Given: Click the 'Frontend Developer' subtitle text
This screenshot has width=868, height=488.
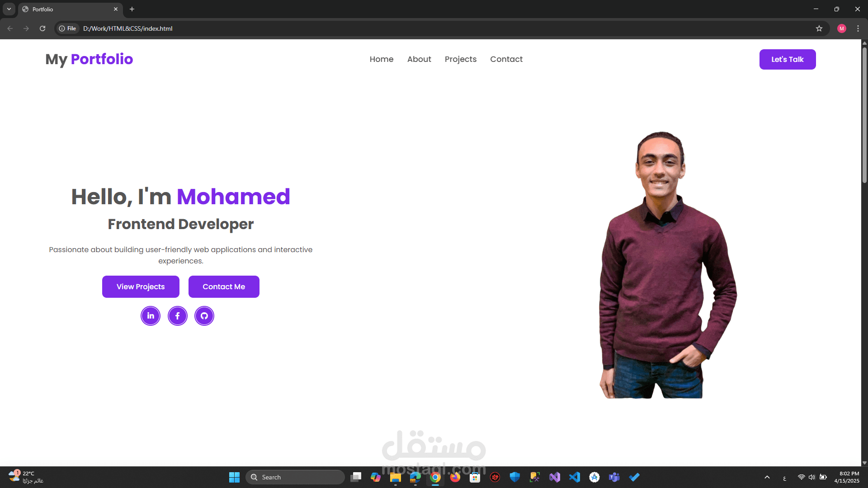Looking at the screenshot, I should pyautogui.click(x=181, y=224).
